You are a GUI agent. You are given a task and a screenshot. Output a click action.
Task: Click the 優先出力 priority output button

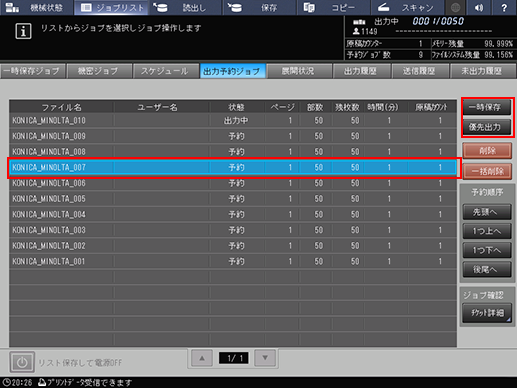click(487, 127)
